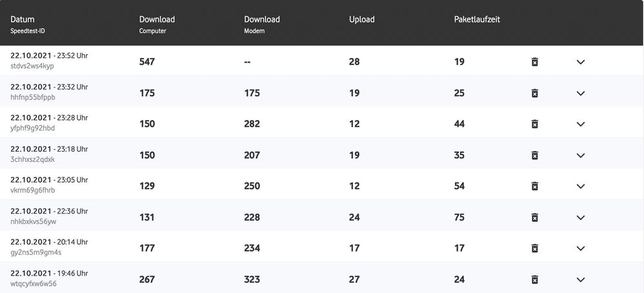
Task: Delete the 19:46 Uhr speedtest entry
Action: 534,279
